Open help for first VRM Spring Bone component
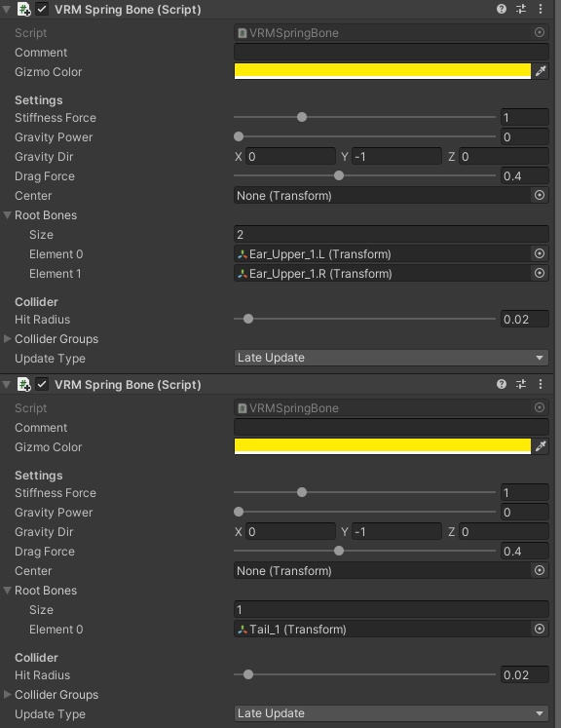Image resolution: width=561 pixels, height=728 pixels. [502, 9]
